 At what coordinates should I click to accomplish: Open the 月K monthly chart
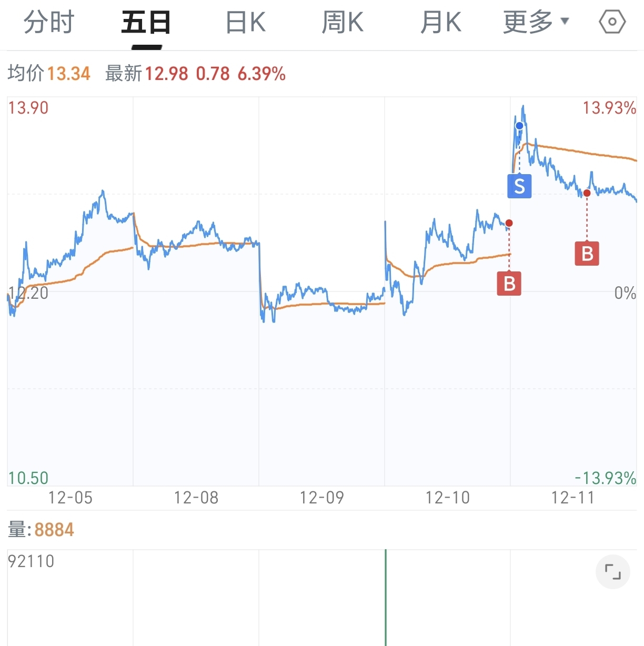click(x=441, y=22)
